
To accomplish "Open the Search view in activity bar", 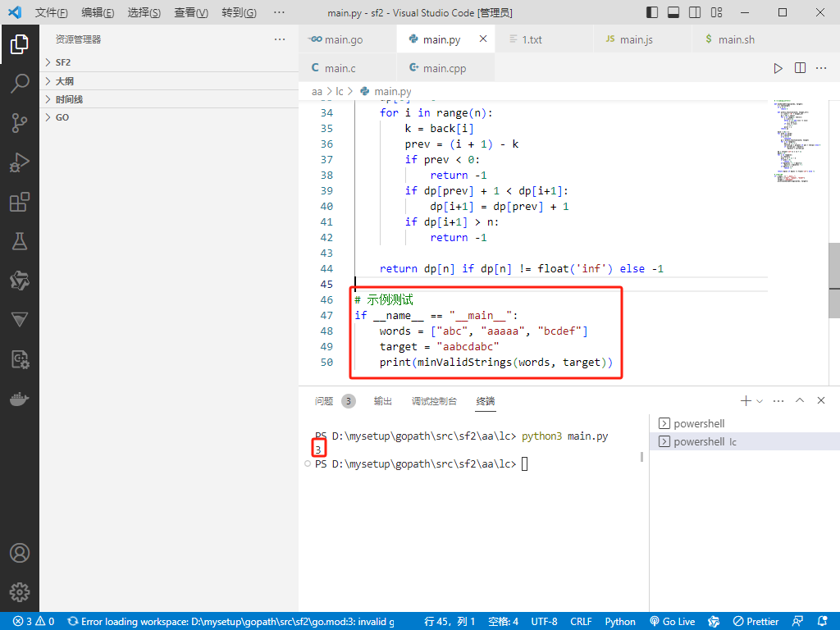I will [20, 83].
